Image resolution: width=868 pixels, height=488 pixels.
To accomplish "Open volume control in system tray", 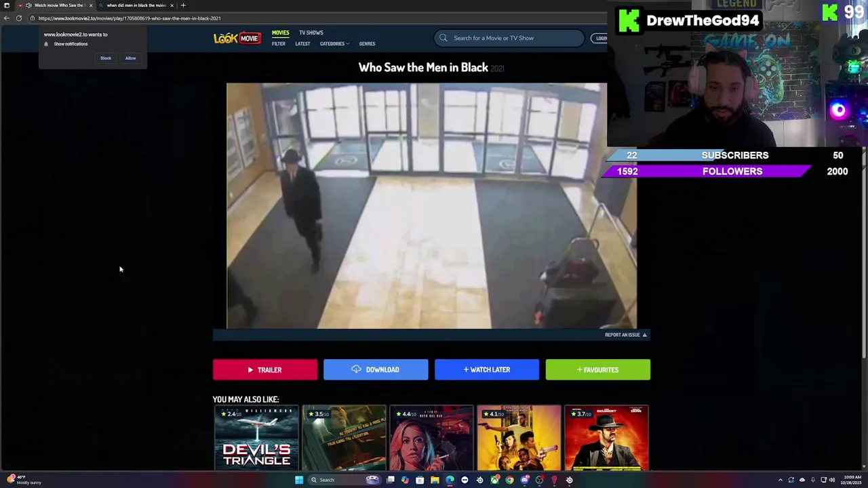I will click(832, 480).
